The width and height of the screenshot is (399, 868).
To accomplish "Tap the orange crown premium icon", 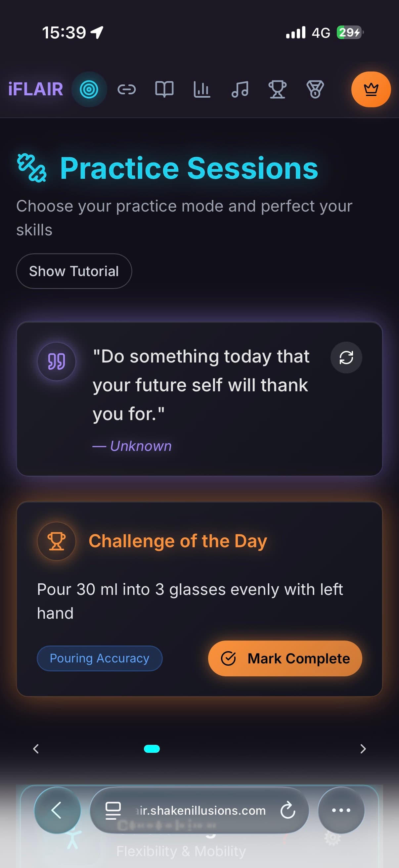I will tap(371, 89).
